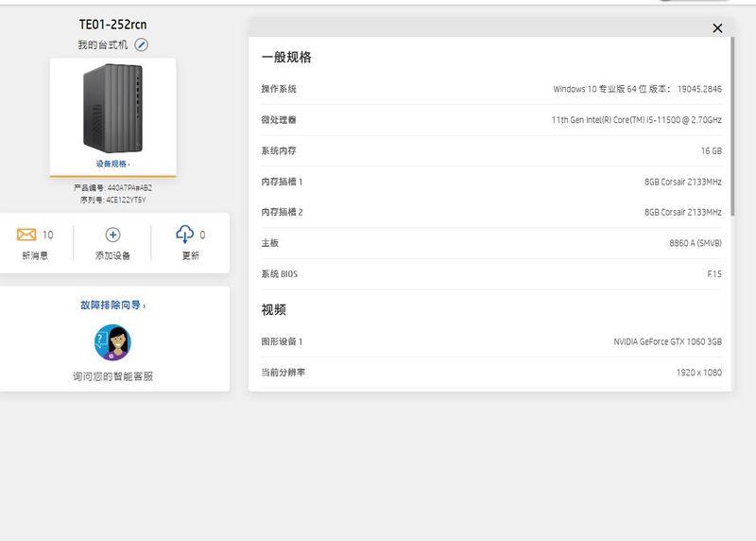Open the 设备规格 link
The width and height of the screenshot is (756, 541).
pyautogui.click(x=112, y=164)
